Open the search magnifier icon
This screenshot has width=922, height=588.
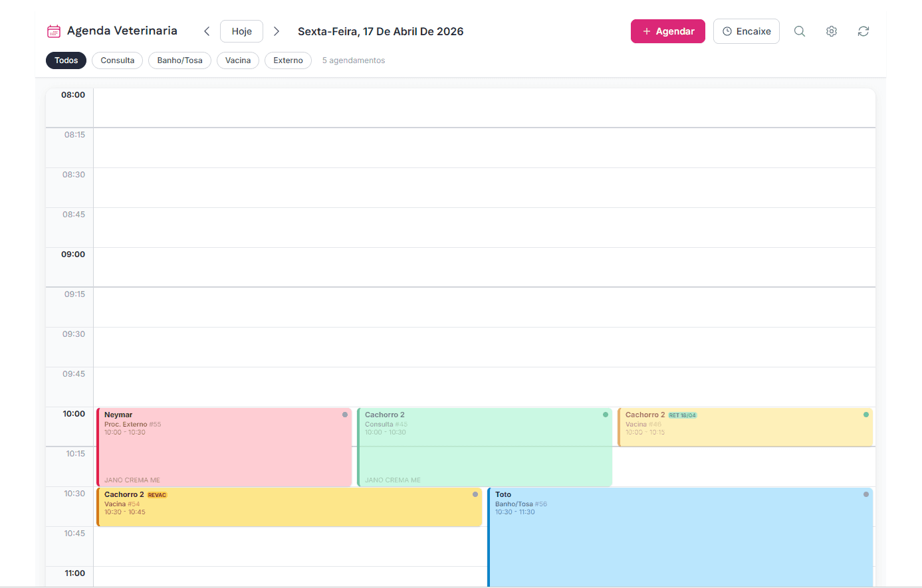coord(800,31)
